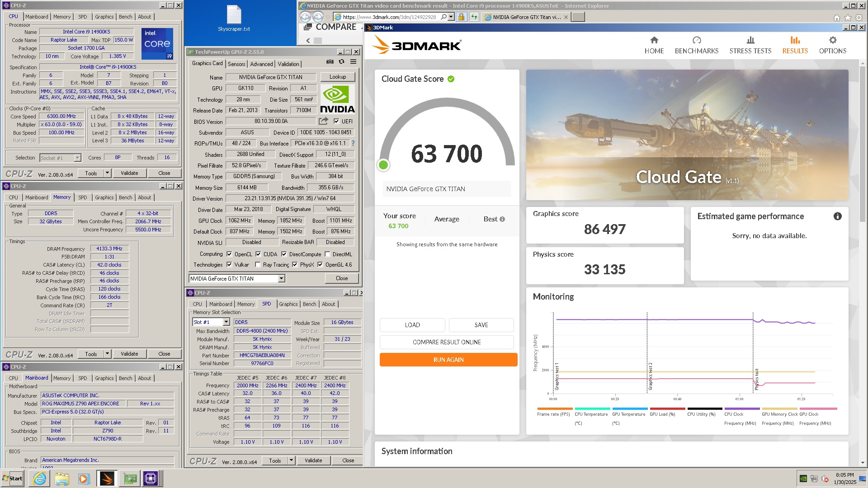
Task: Open the IE recent pages dropdown arrow
Action: (328, 17)
